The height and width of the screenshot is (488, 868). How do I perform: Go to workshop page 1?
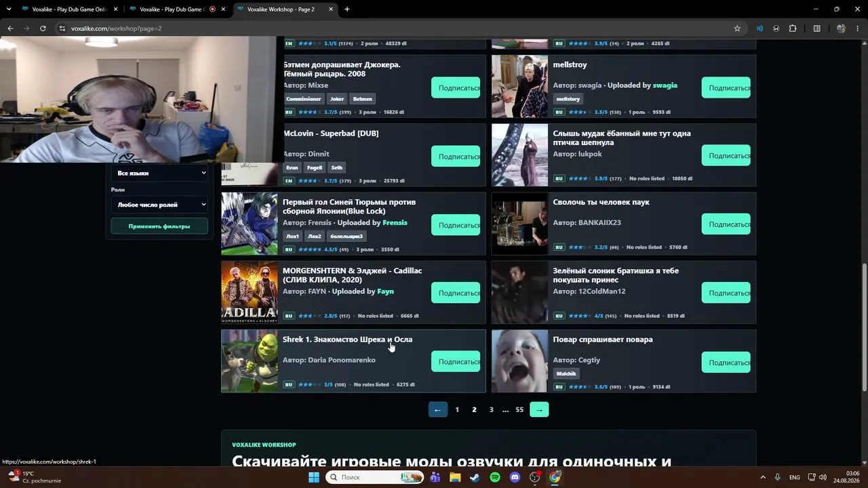[x=457, y=409]
